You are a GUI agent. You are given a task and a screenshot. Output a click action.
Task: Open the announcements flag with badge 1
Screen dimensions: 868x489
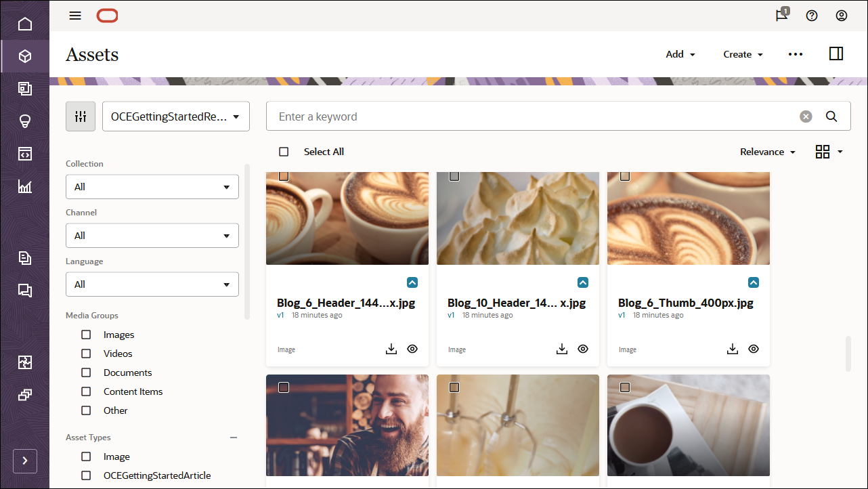coord(781,15)
